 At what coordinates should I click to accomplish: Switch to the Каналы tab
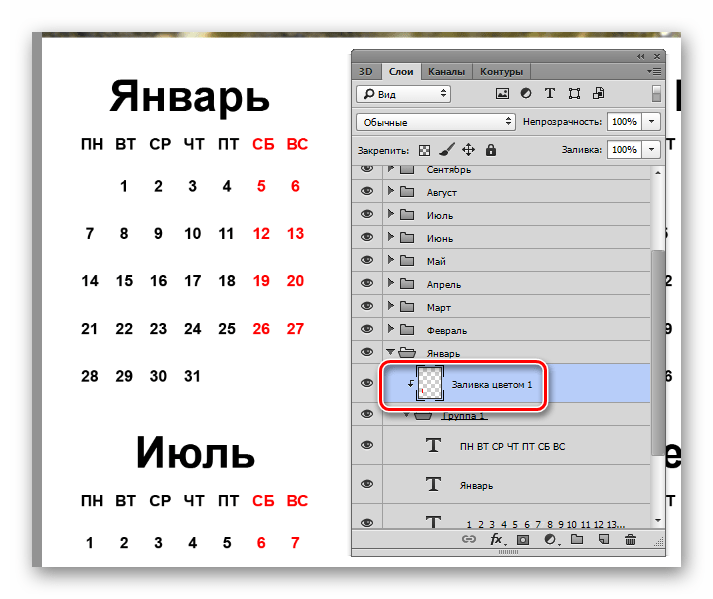[x=446, y=72]
